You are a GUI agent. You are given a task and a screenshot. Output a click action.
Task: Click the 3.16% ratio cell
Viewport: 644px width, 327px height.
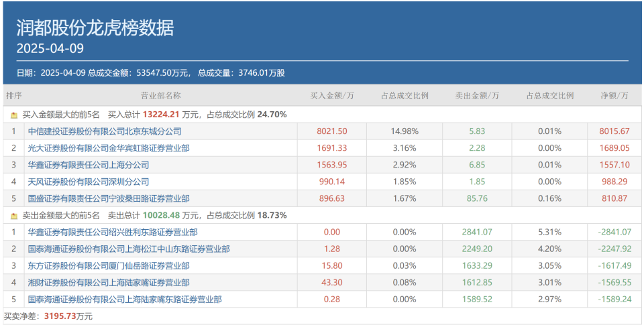(405, 149)
